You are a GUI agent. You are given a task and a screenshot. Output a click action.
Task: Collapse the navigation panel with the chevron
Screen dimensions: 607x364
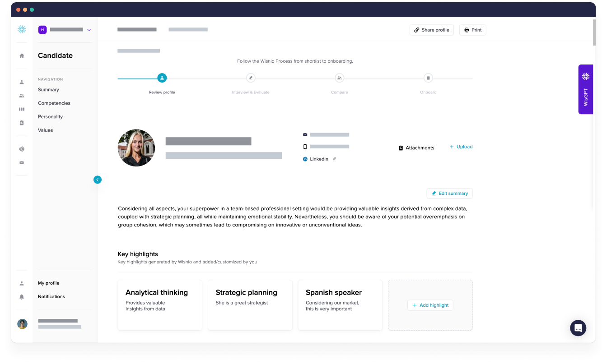(x=98, y=180)
